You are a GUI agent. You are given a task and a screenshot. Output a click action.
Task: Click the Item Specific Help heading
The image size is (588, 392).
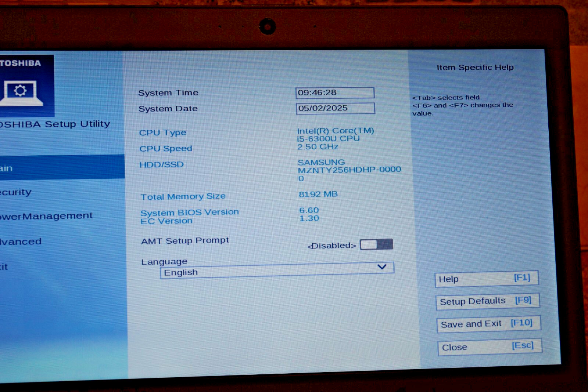(x=475, y=68)
